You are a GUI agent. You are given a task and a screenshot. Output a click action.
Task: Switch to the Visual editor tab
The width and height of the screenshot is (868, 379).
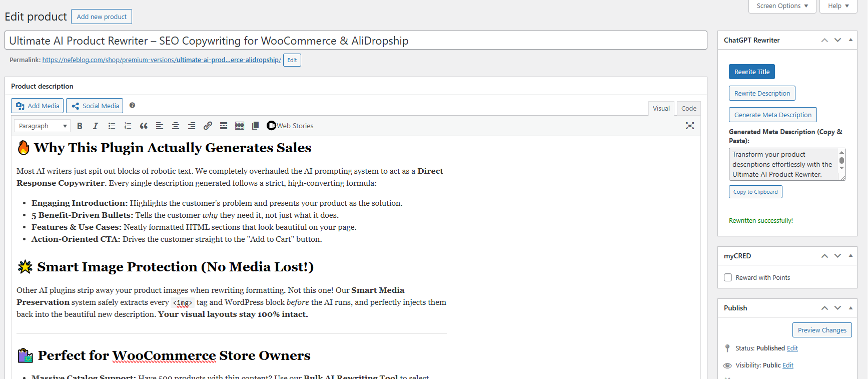pyautogui.click(x=661, y=108)
